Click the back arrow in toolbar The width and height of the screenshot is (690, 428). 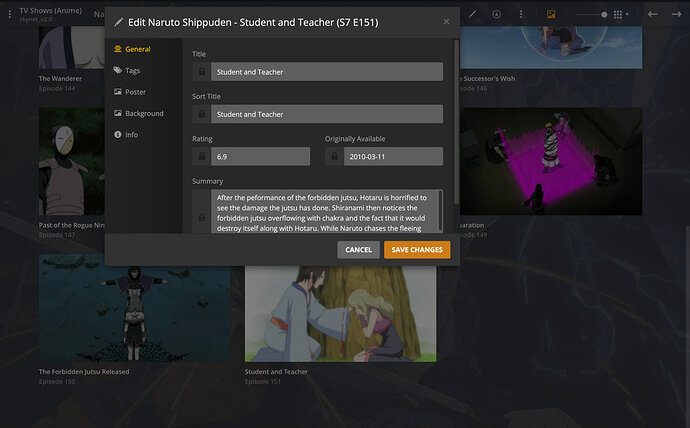click(653, 15)
